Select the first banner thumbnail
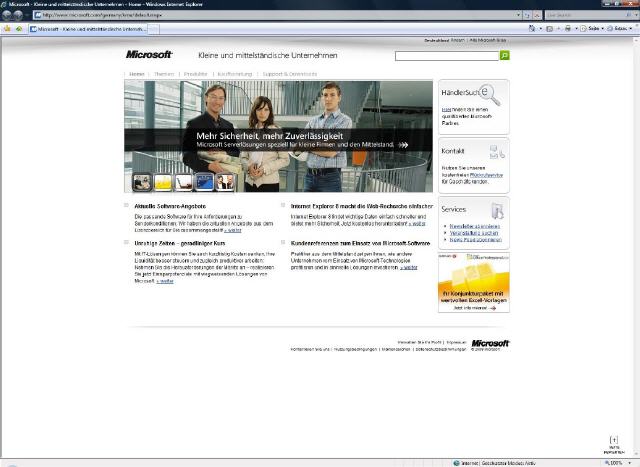The image size is (640, 467). point(142,181)
